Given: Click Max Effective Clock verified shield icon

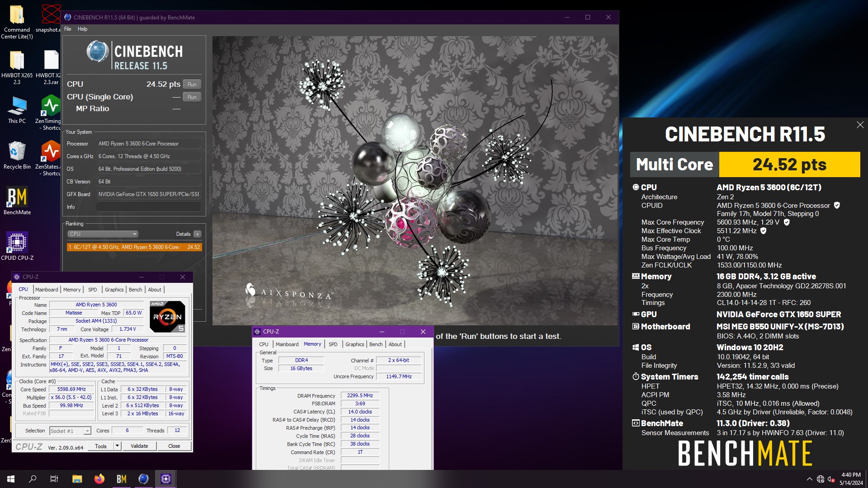Looking at the screenshot, I should point(764,231).
